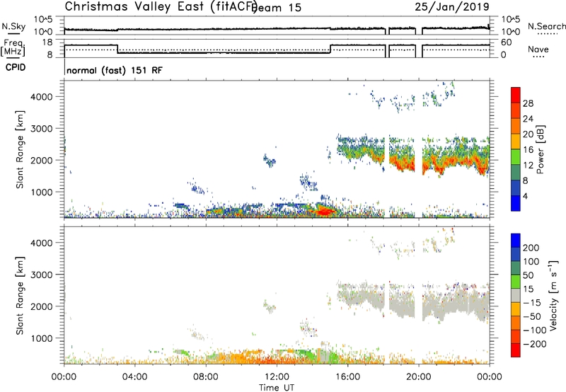566x392 pixels.
Task: Click the blue bottom of the power color bar
Action: click(516, 203)
